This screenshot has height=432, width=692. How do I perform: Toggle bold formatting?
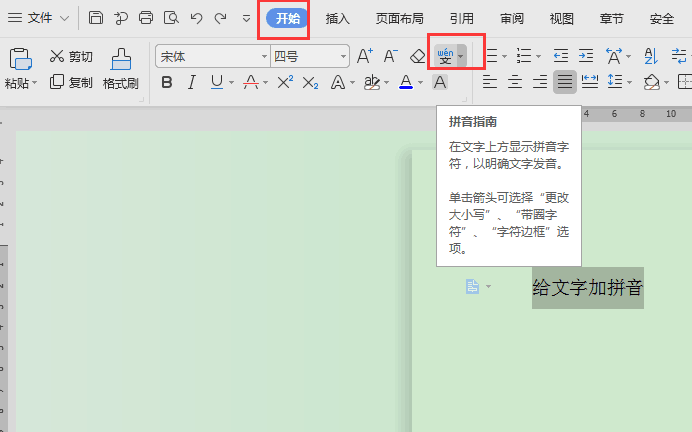[x=167, y=82]
